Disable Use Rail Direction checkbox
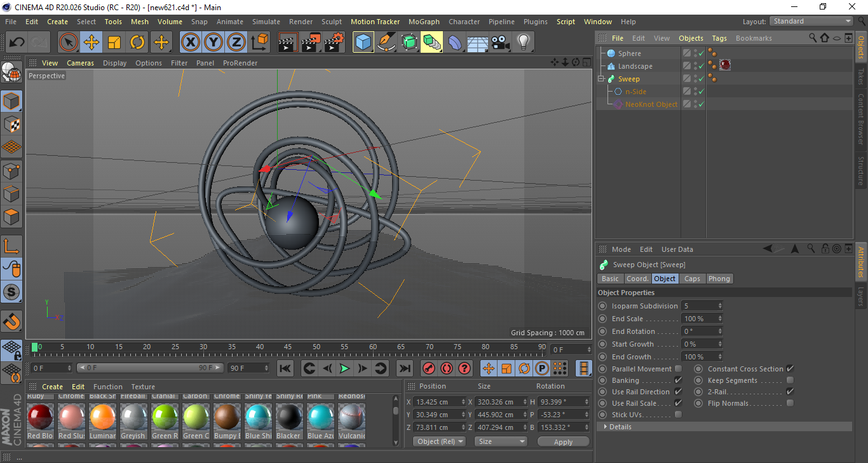868x463 pixels. tap(678, 392)
